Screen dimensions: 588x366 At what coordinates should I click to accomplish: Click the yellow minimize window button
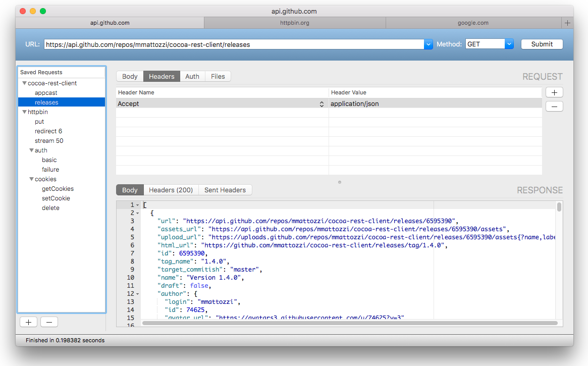33,11
